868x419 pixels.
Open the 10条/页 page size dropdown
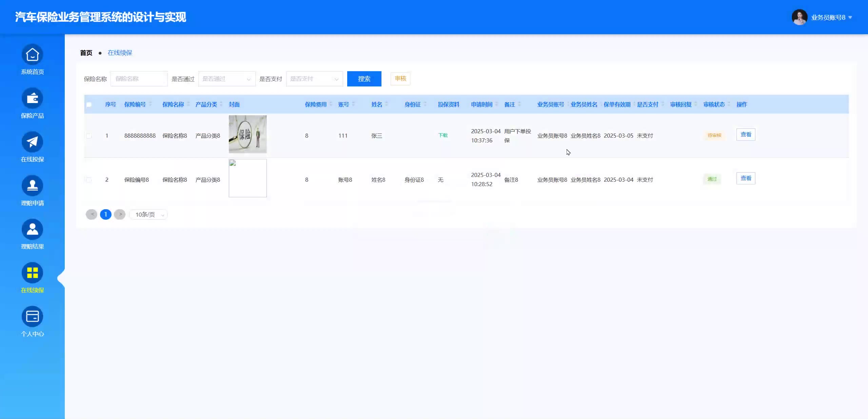tap(149, 215)
